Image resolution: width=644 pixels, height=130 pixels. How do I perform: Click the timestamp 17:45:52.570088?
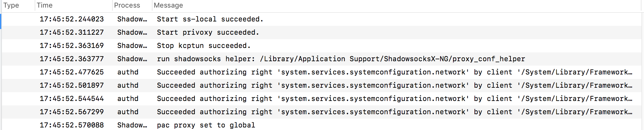tap(72, 125)
